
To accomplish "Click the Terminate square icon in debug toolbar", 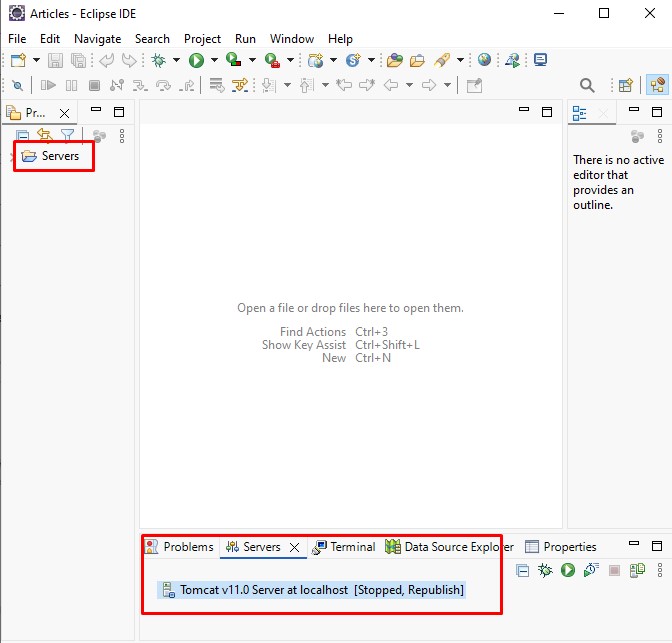I will 94,85.
